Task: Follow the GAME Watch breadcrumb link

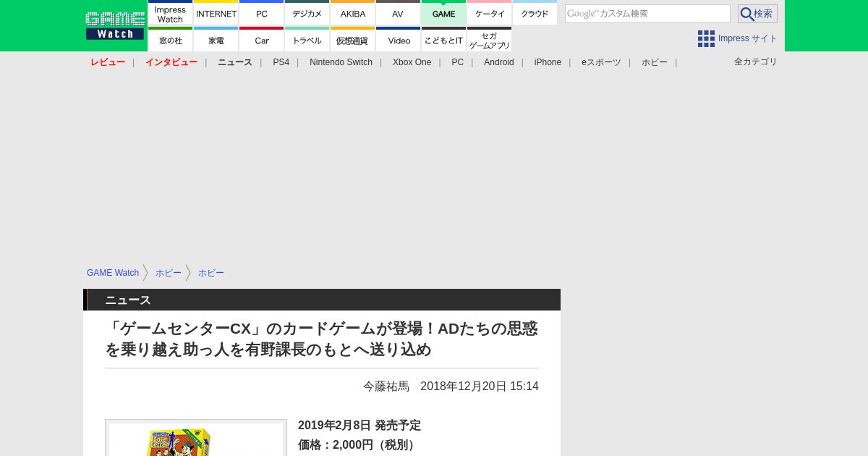Action: point(113,273)
